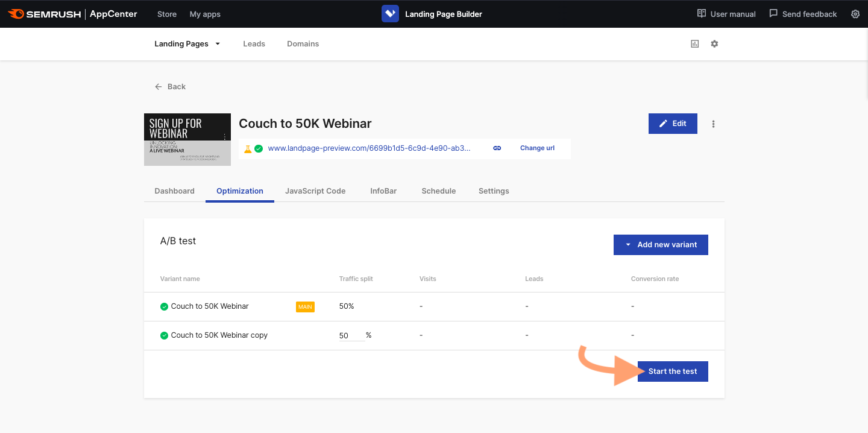Click the Landing Page Builder app icon
The height and width of the screenshot is (433, 868).
point(389,13)
